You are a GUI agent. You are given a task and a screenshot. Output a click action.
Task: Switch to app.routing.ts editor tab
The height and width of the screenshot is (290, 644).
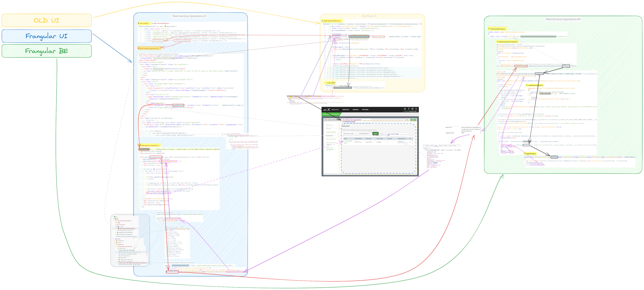[144, 23]
